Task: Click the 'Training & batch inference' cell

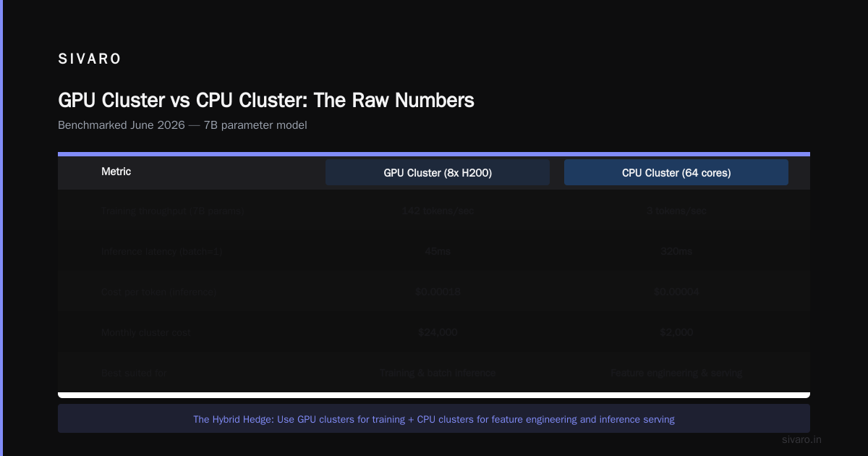Action: 438,373
